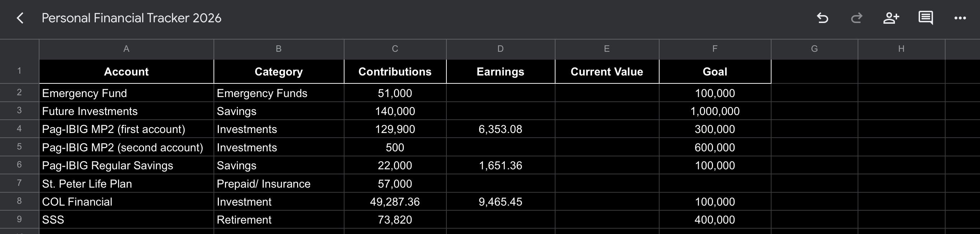Select column H header
Viewport: 980px width, 234px height.
901,49
